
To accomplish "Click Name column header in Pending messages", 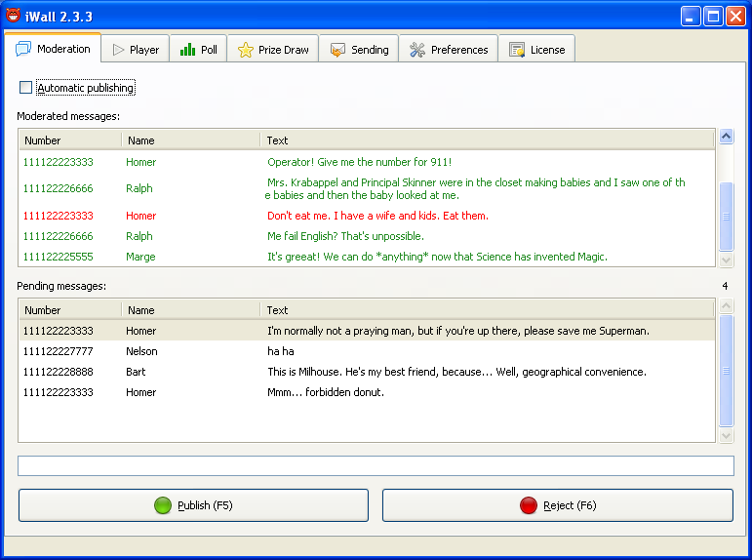I will point(191,310).
